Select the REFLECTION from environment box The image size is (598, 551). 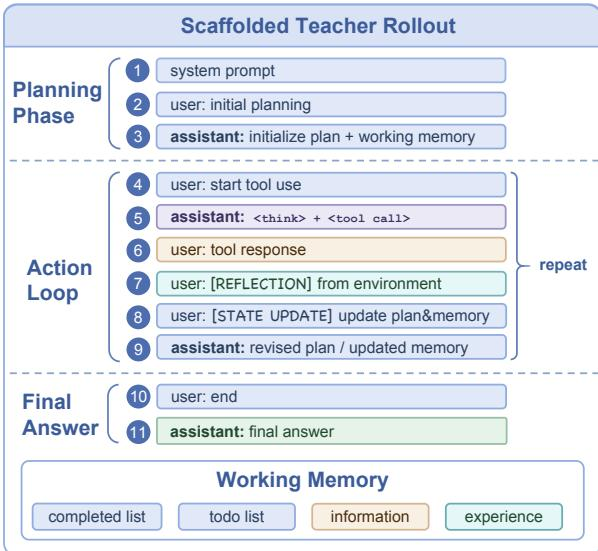[x=331, y=283]
